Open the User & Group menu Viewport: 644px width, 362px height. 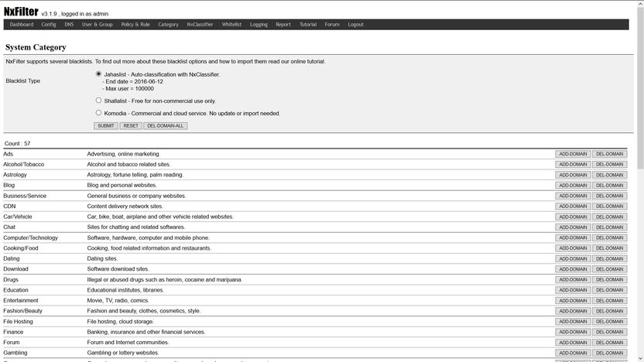click(x=97, y=25)
